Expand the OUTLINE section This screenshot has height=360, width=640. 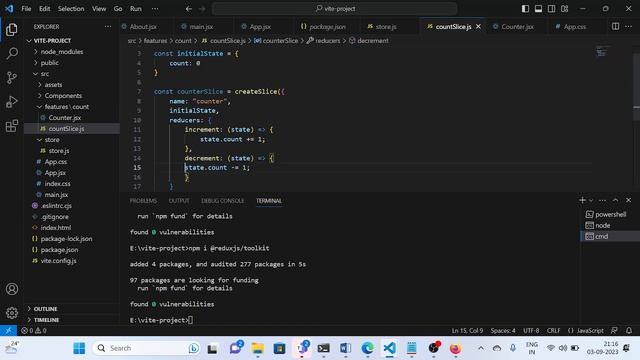click(x=45, y=309)
